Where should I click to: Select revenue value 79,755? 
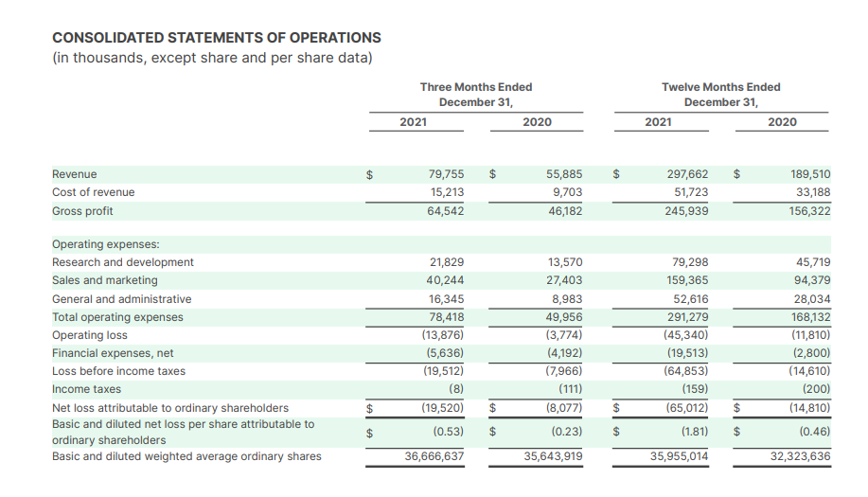446,174
